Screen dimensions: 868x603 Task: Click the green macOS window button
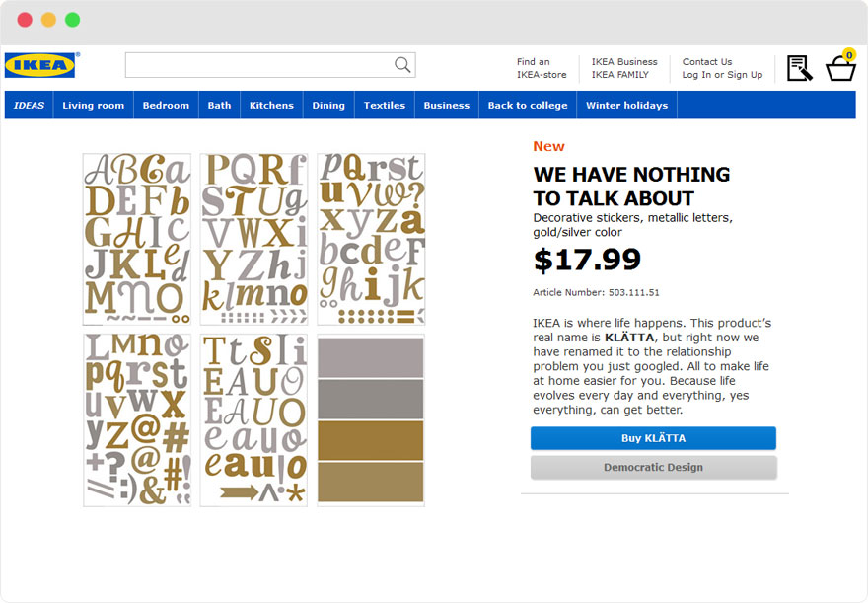point(73,20)
